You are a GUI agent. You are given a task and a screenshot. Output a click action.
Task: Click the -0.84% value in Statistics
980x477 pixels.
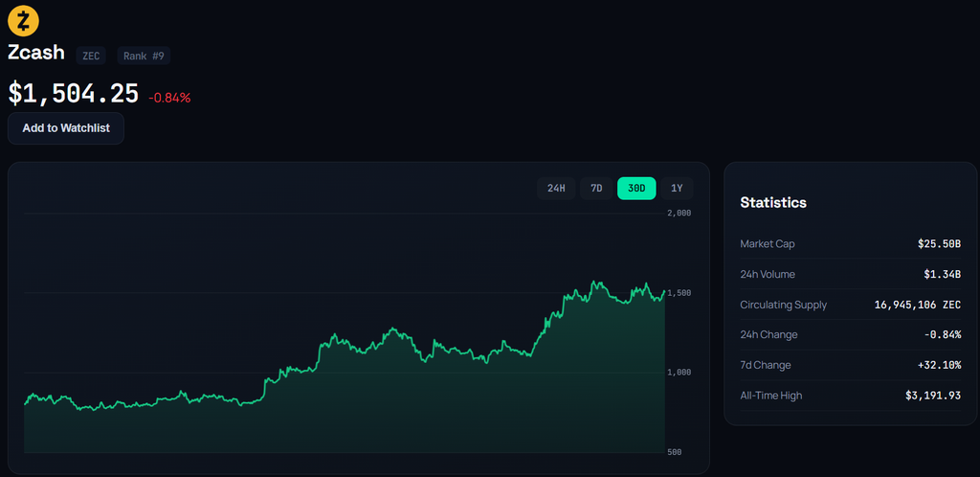coord(942,335)
